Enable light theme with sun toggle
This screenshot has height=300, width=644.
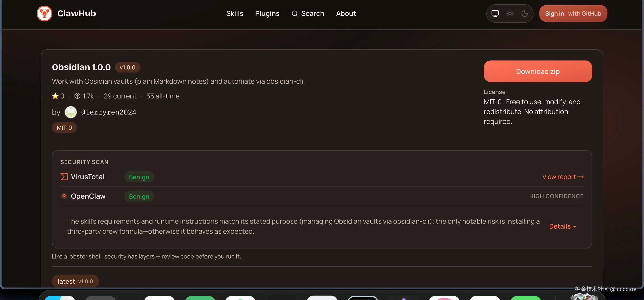point(510,13)
